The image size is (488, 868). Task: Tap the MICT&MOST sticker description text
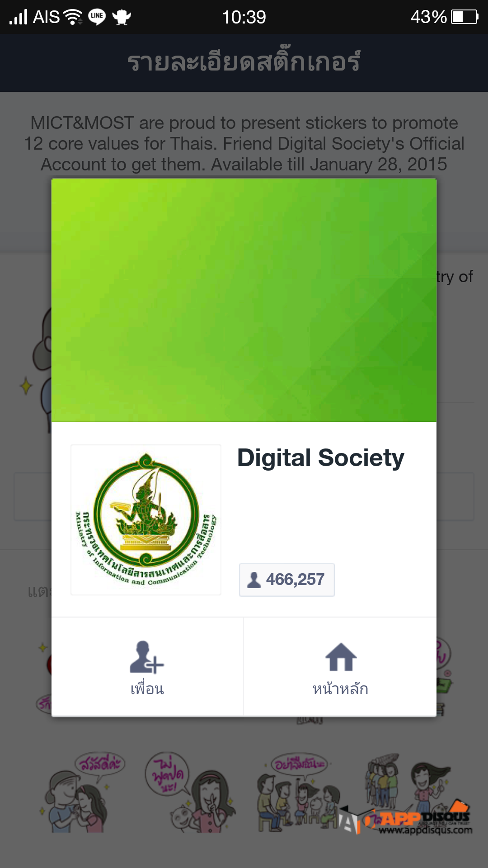[x=244, y=143]
